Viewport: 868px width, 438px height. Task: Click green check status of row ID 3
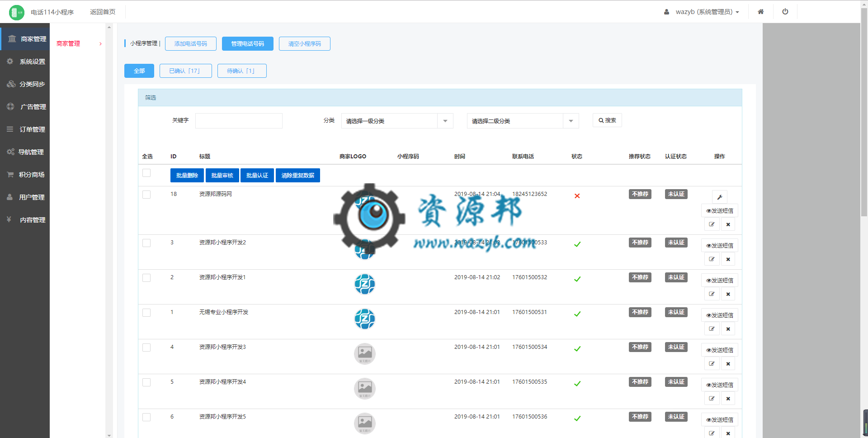point(577,244)
